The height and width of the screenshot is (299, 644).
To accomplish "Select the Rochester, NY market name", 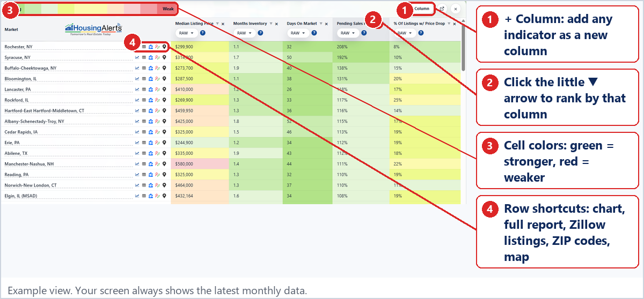I will (x=18, y=47).
